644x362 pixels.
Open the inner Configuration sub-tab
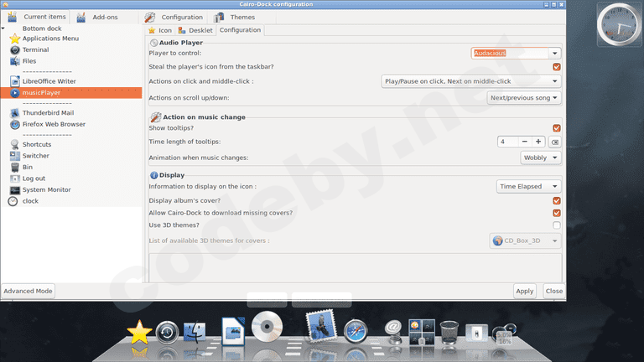[x=240, y=30]
